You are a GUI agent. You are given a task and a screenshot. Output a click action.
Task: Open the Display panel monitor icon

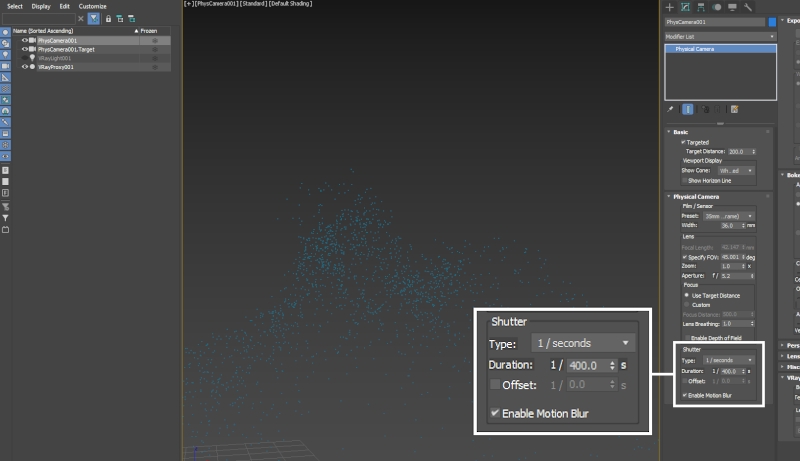point(731,7)
